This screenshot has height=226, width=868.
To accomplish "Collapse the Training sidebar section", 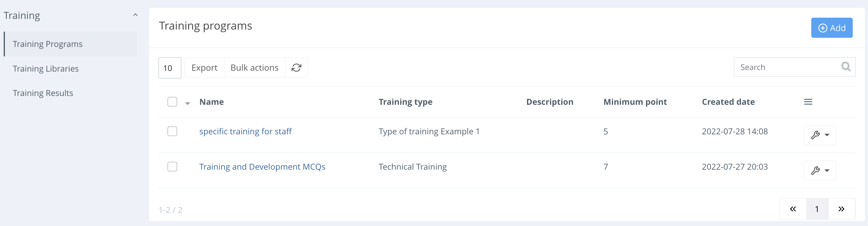I will click(135, 16).
